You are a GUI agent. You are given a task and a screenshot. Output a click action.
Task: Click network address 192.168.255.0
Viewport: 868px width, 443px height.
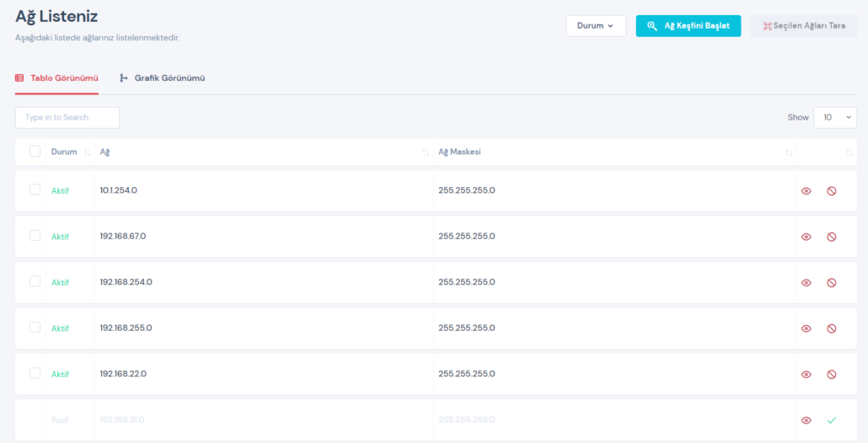point(126,328)
